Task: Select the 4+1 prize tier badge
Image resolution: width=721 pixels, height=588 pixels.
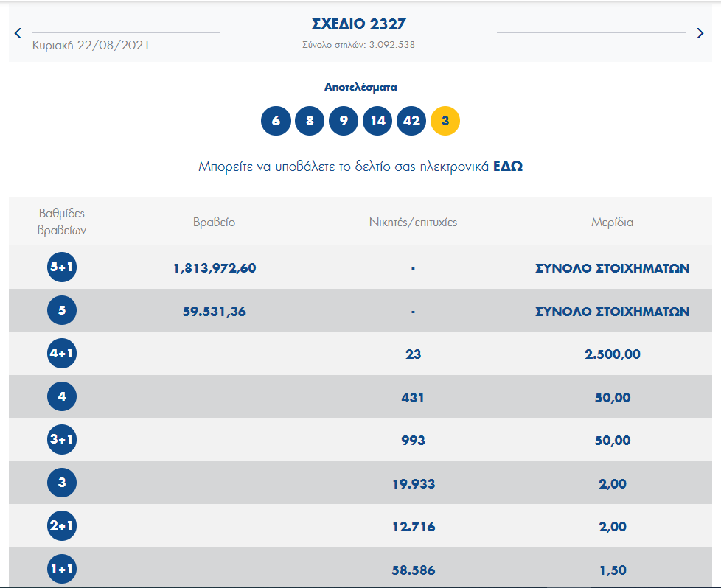Action: (x=62, y=353)
